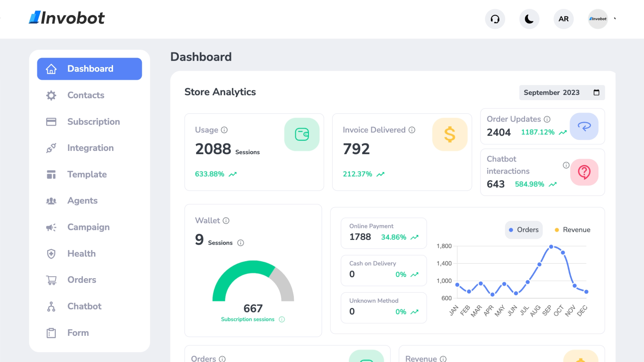This screenshot has height=362, width=644.
Task: Click the Chatbot interactions question-mark icon
Action: coord(584,172)
